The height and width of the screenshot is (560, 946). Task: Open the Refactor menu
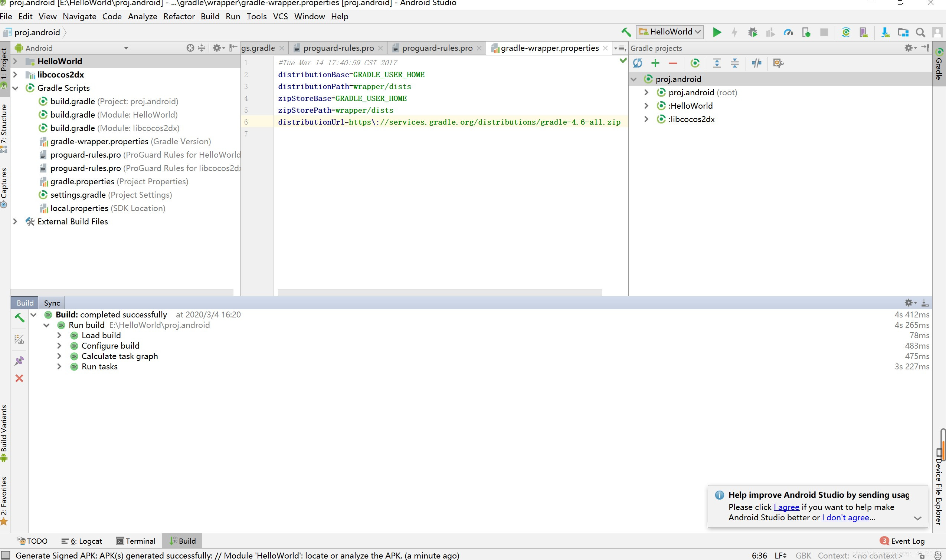pyautogui.click(x=179, y=17)
